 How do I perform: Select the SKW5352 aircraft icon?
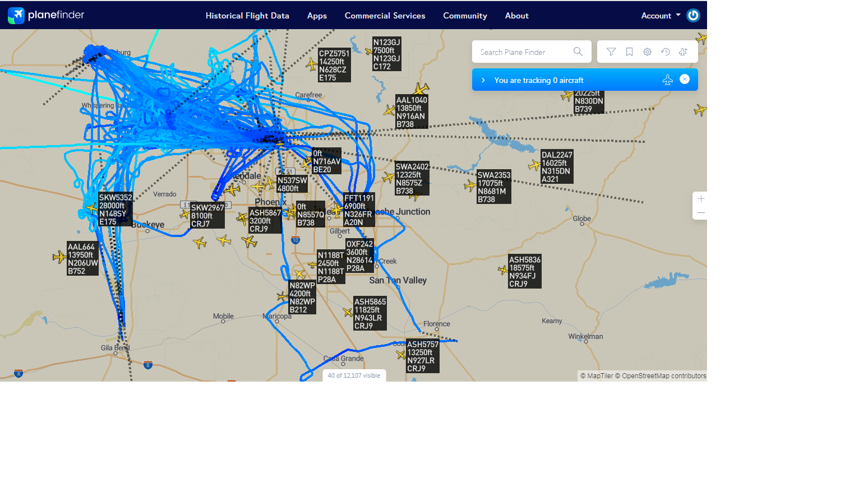tap(92, 208)
